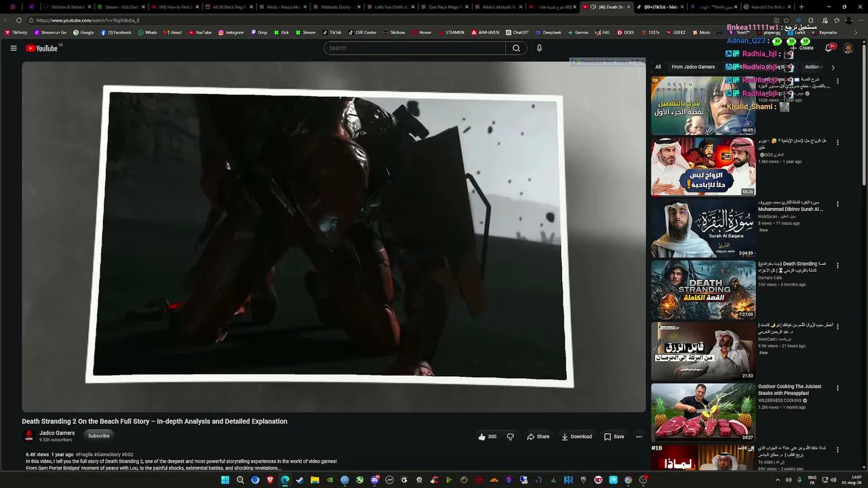Open YouTube notifications bell
The width and height of the screenshot is (868, 488).
(829, 48)
